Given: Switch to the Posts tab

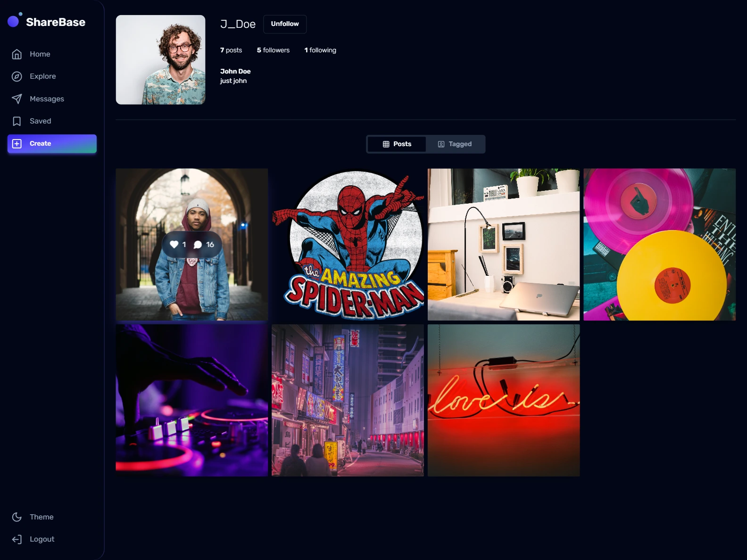Looking at the screenshot, I should (397, 144).
